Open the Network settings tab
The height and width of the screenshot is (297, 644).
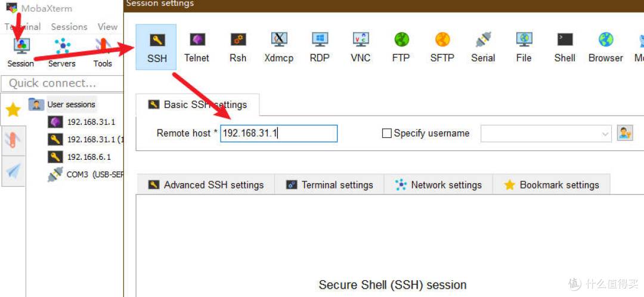pos(438,185)
